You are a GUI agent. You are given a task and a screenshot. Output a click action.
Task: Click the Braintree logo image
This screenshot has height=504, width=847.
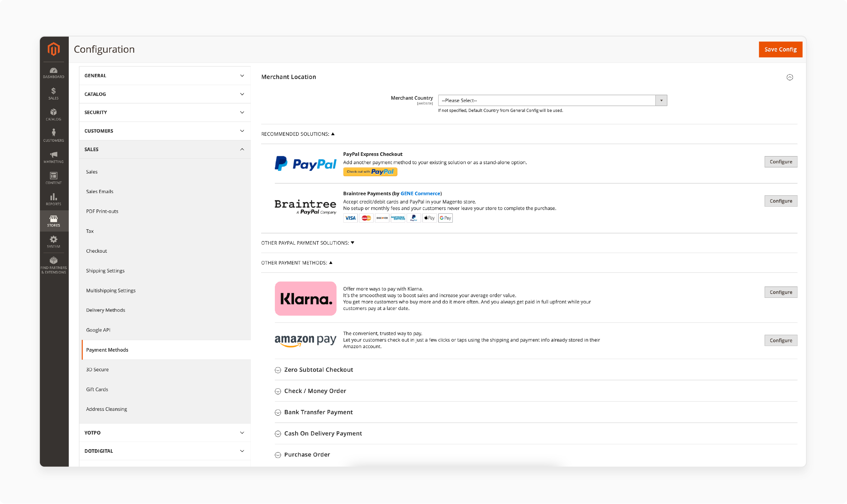(305, 207)
